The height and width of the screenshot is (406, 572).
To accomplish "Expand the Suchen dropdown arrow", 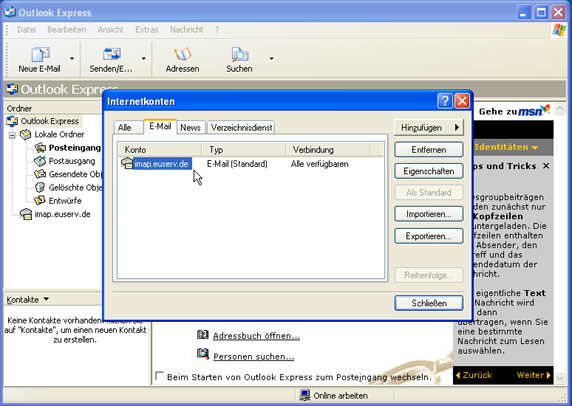I will pos(271,58).
